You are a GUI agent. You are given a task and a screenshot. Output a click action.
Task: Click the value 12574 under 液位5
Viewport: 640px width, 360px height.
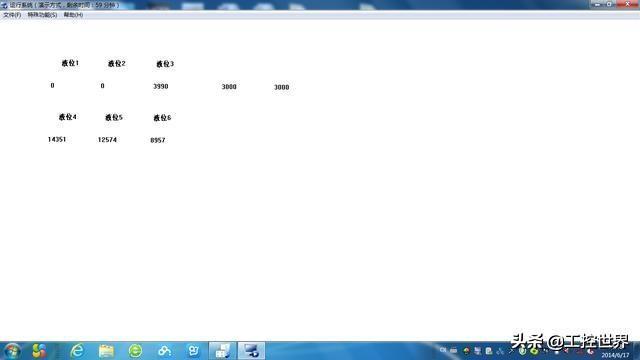[x=107, y=140]
